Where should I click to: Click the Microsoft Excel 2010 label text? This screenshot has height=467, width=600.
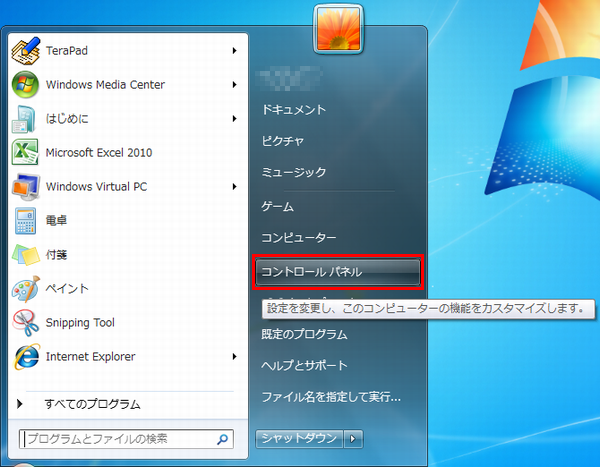tap(99, 152)
